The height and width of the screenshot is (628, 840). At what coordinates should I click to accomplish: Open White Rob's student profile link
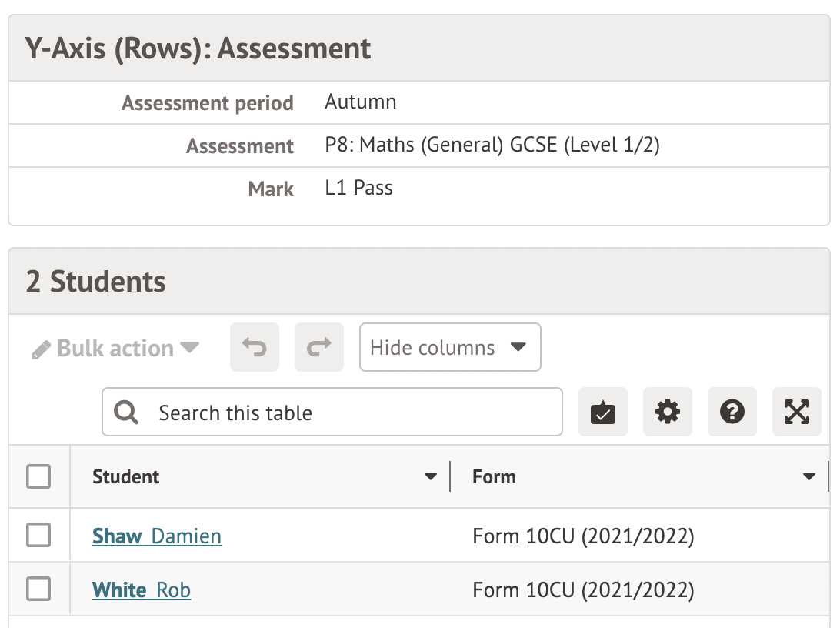click(142, 590)
